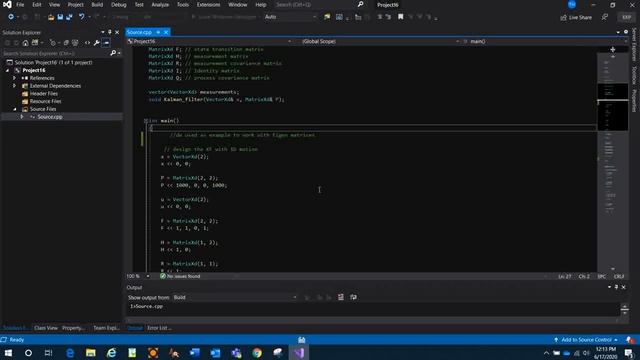Expand the References node
The width and height of the screenshot is (640, 360).
point(14,78)
